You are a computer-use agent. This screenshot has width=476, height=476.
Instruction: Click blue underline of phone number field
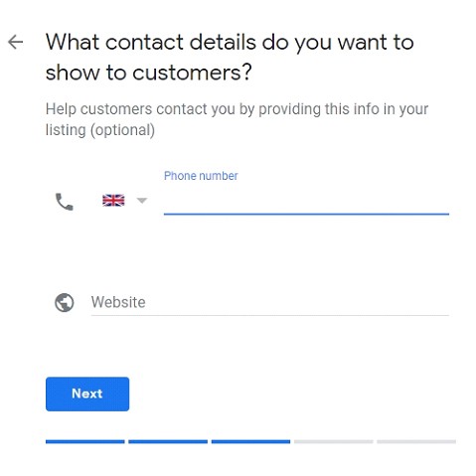306,214
